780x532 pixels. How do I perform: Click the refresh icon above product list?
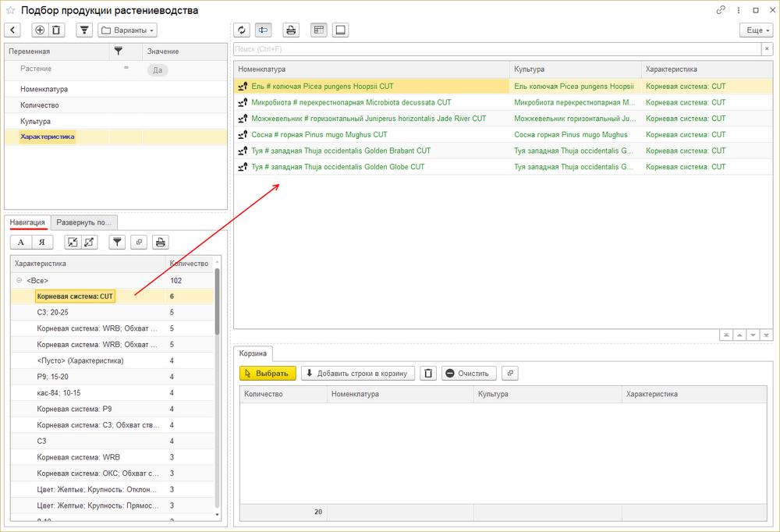pos(242,30)
